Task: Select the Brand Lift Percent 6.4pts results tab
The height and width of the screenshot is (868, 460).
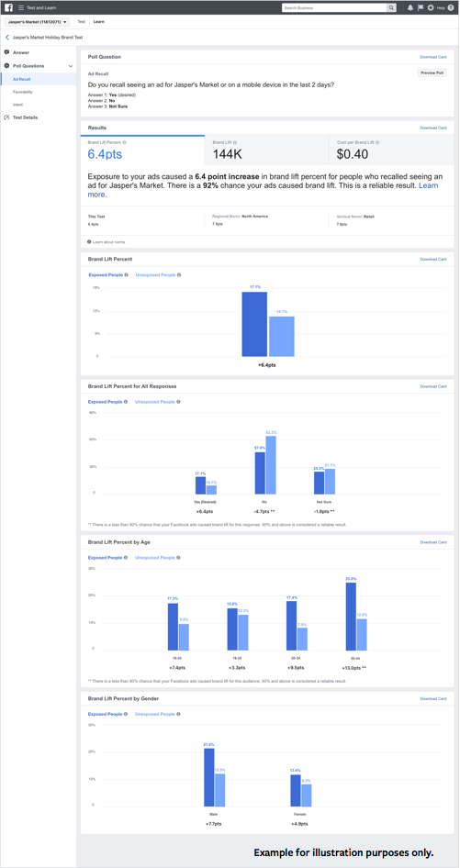Action: (x=142, y=150)
